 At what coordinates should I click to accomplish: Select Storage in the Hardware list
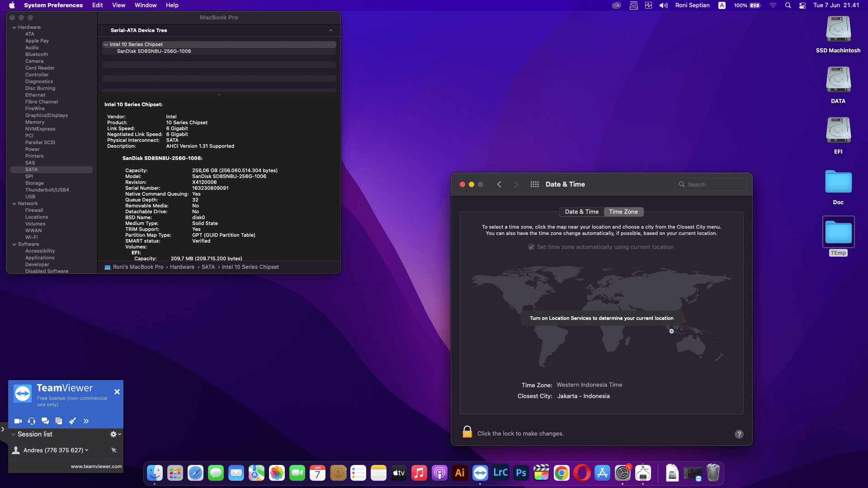coord(34,183)
